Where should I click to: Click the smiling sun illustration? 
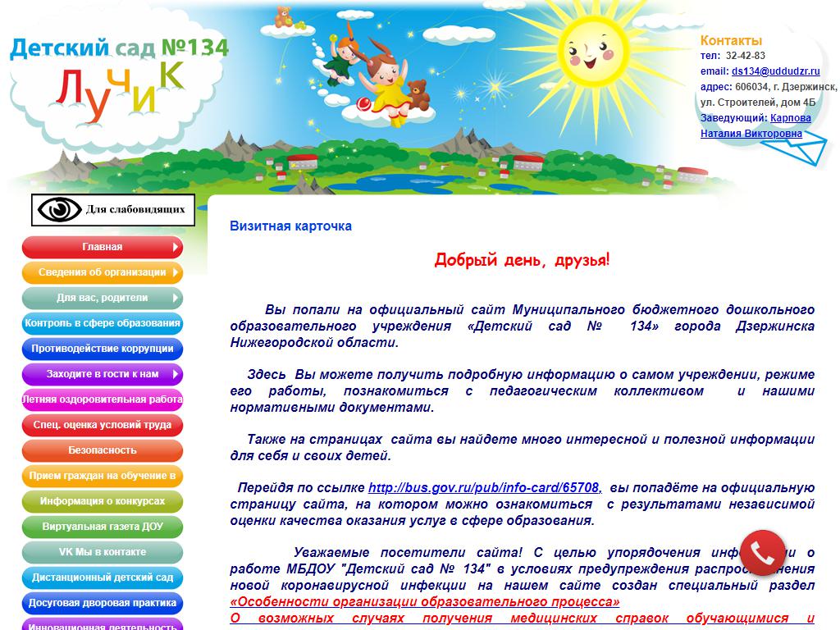click(x=604, y=63)
